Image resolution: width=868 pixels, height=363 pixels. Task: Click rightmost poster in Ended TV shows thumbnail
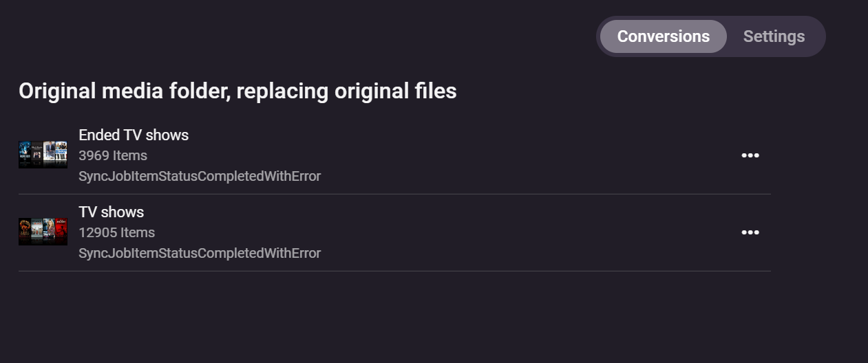[61, 153]
